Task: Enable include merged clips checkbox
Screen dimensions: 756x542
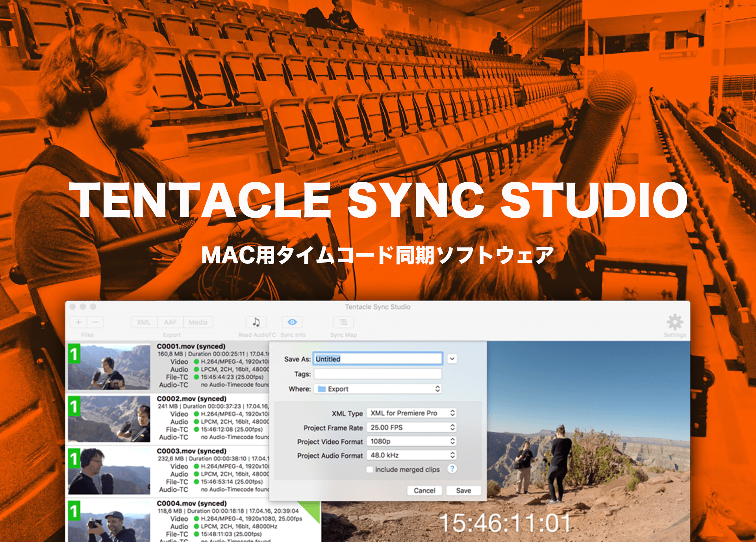Action: (x=369, y=469)
